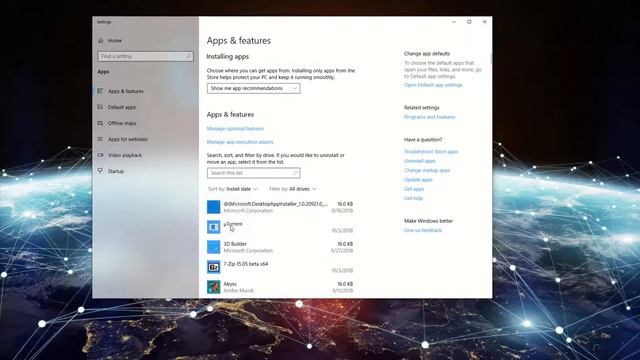Click the Get apps link

pyautogui.click(x=414, y=189)
